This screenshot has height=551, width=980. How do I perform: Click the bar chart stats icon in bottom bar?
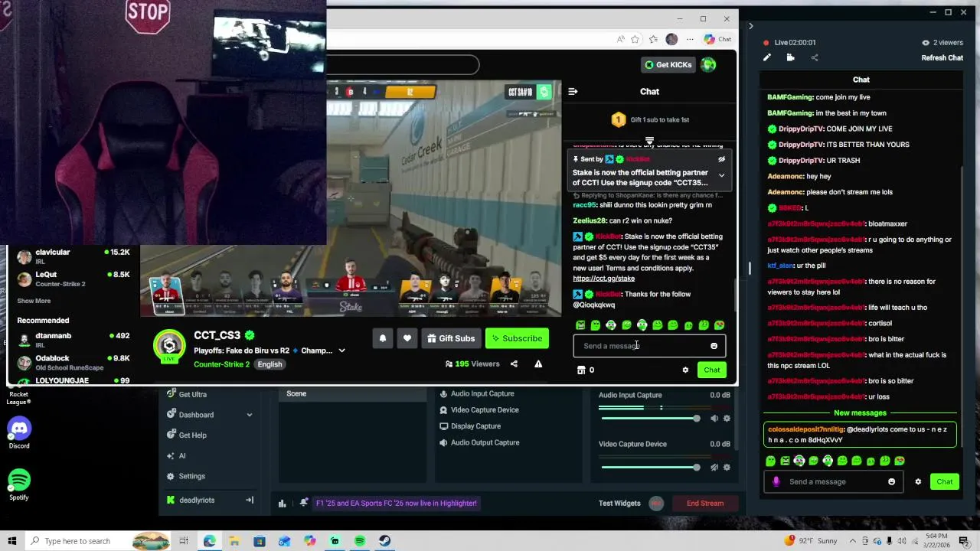tap(283, 504)
